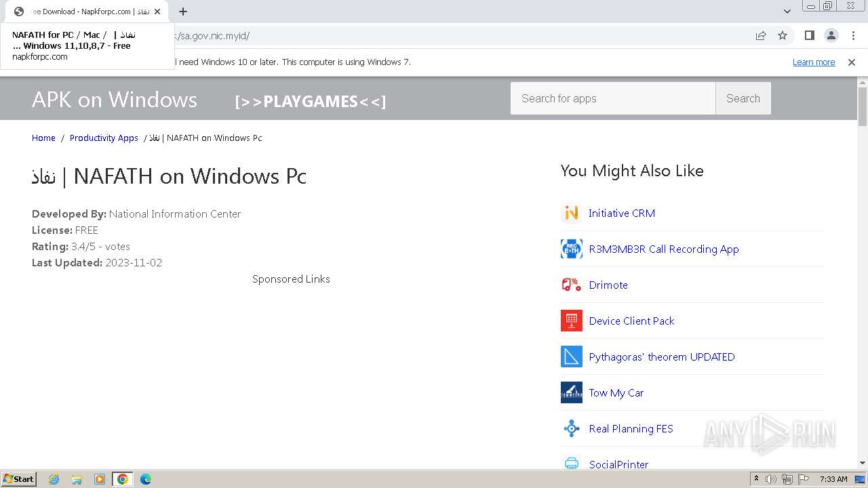Click the License: FREE text
868x488 pixels.
point(65,230)
